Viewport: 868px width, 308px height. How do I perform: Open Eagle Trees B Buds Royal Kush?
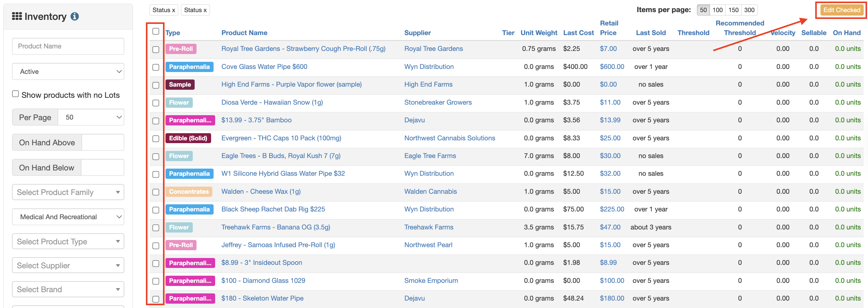(x=281, y=156)
